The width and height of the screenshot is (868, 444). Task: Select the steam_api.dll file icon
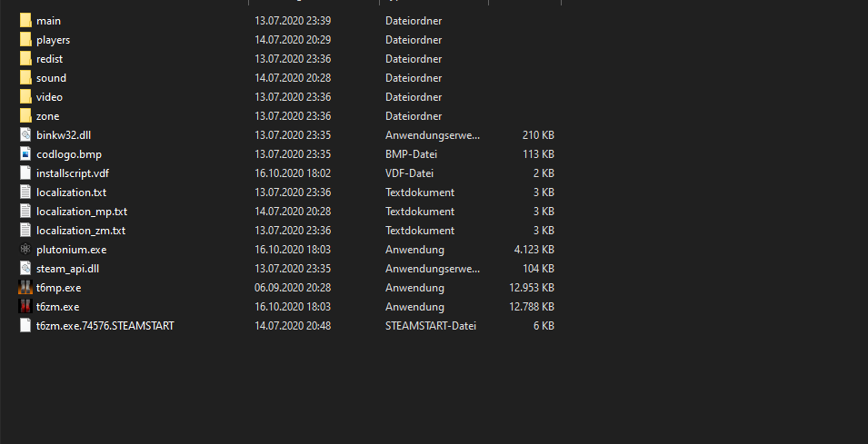click(25, 268)
